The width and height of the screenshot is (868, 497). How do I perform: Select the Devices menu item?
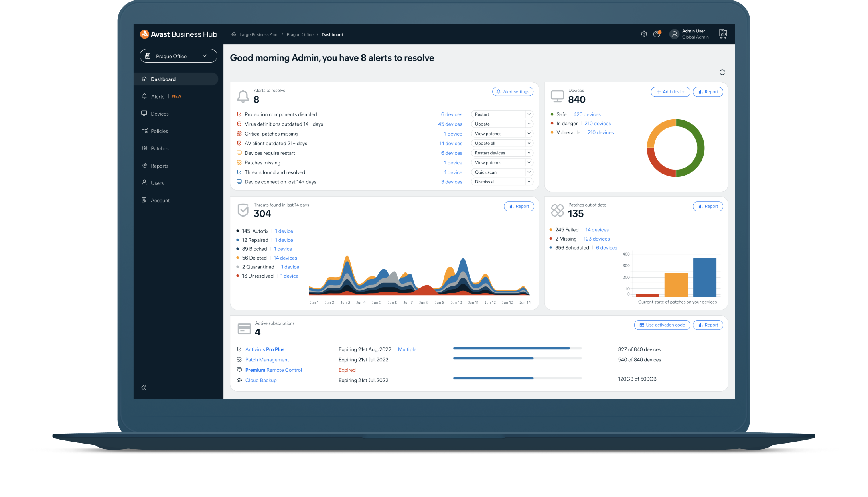coord(159,113)
